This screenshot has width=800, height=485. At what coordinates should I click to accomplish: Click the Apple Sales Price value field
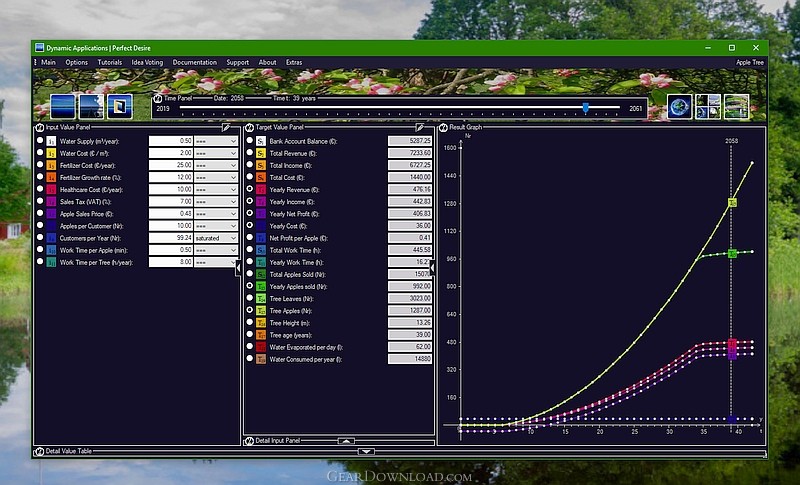[171, 214]
